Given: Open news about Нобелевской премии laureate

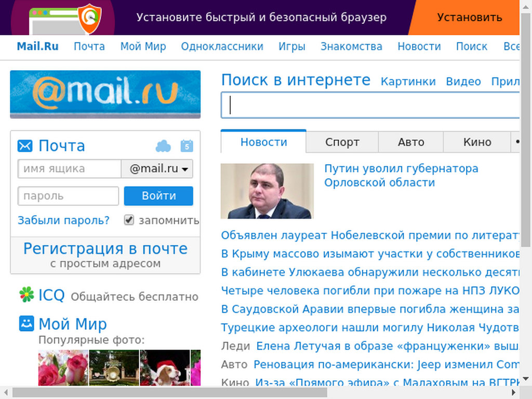Looking at the screenshot, I should pyautogui.click(x=370, y=235).
